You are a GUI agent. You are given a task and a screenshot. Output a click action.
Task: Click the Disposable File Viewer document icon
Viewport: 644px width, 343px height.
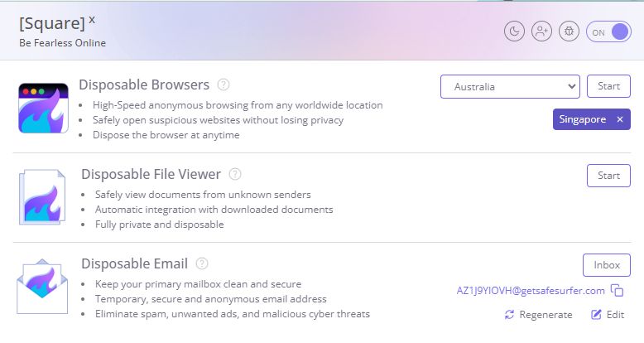(x=43, y=197)
